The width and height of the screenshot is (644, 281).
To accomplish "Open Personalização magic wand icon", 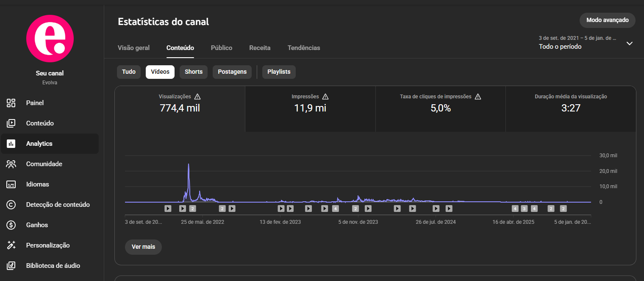I will [x=11, y=245].
